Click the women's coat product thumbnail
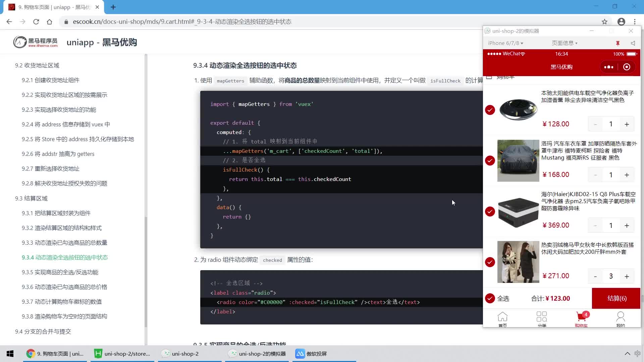 pos(518,262)
